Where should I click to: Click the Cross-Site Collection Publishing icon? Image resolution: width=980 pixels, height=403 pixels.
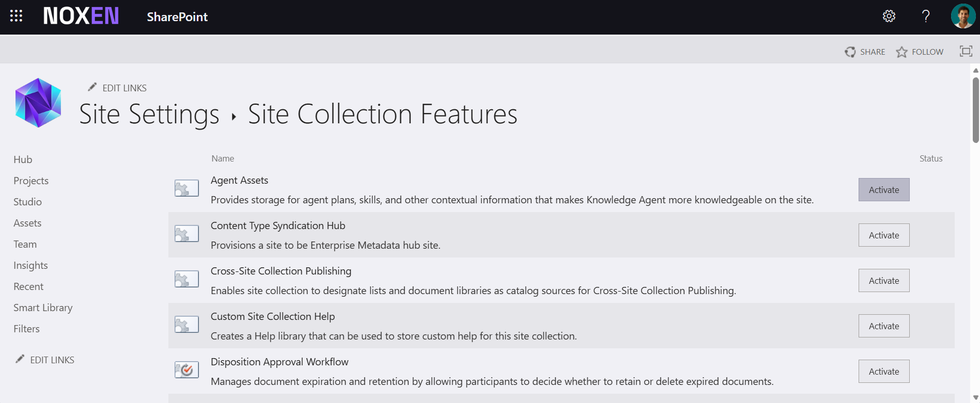[186, 279]
